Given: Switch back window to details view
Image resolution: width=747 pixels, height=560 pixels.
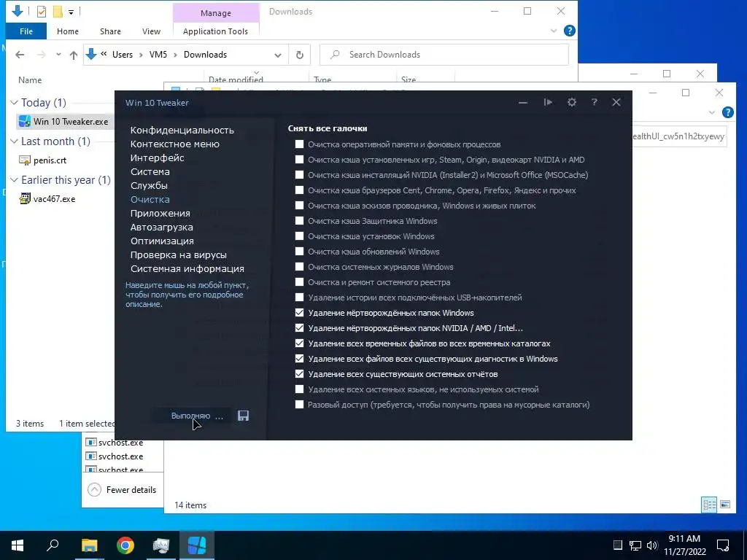Looking at the screenshot, I should 709,505.
